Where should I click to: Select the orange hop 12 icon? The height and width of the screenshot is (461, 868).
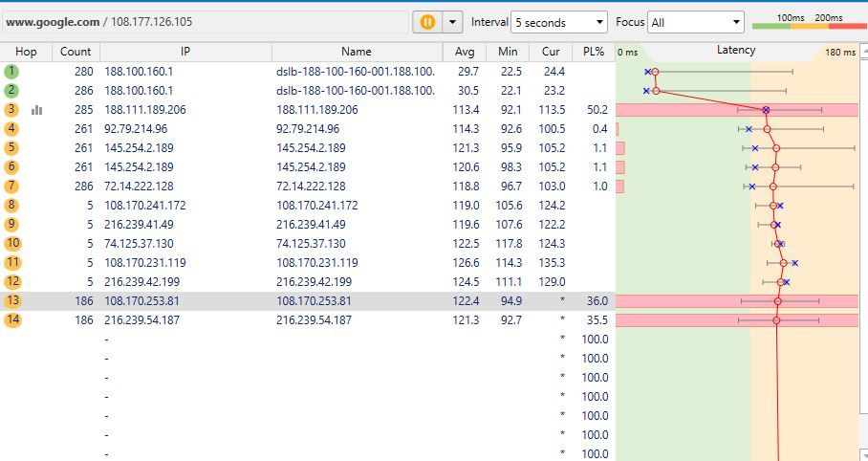tap(12, 281)
